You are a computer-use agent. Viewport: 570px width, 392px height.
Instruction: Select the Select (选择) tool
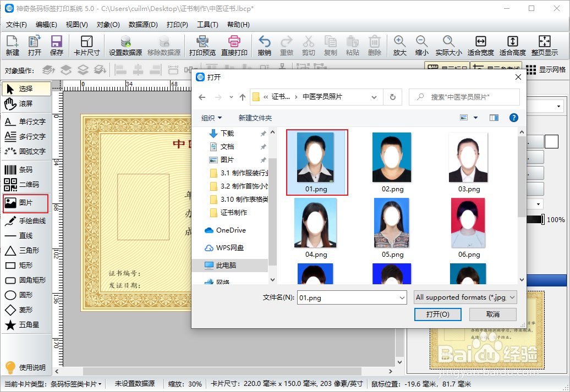coord(26,89)
